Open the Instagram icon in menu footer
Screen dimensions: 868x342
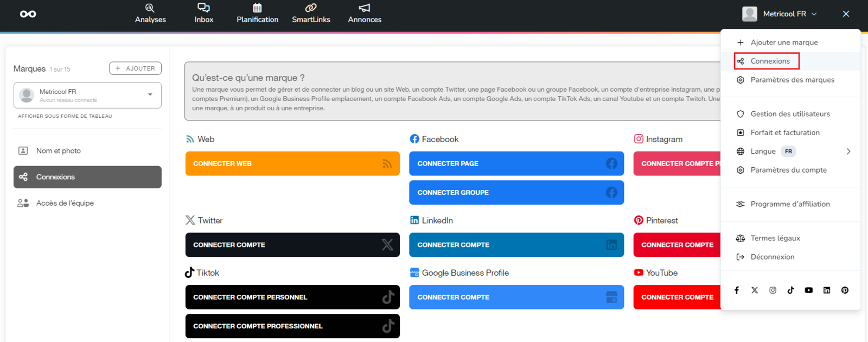[773, 290]
